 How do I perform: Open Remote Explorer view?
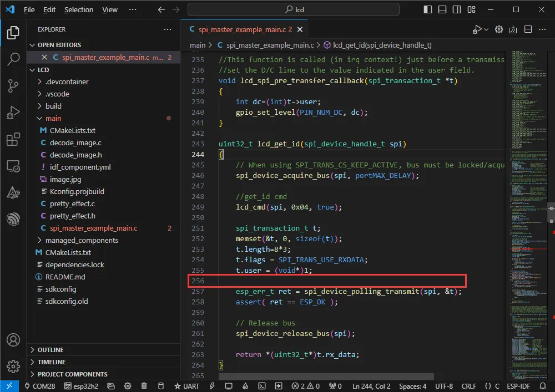click(13, 166)
